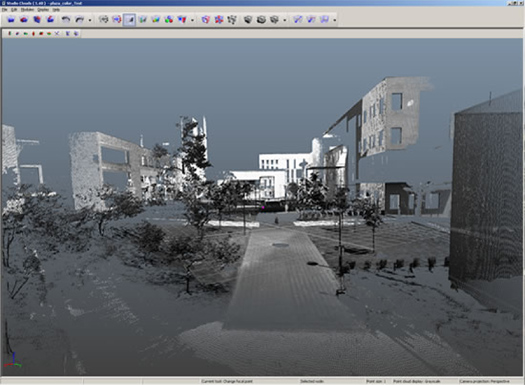Open the Display menu

click(43, 10)
